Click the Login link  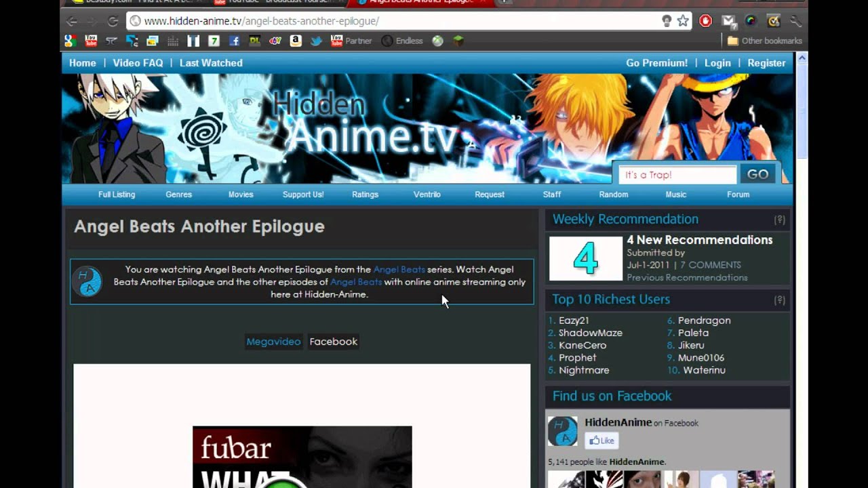717,63
